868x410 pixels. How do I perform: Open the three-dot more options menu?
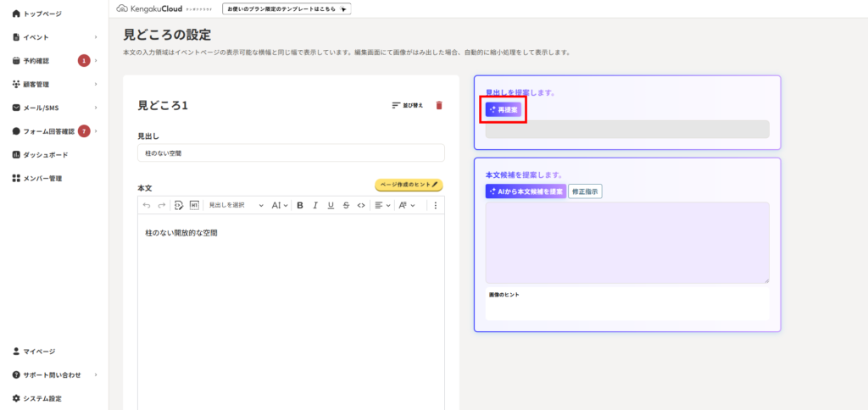tap(436, 205)
